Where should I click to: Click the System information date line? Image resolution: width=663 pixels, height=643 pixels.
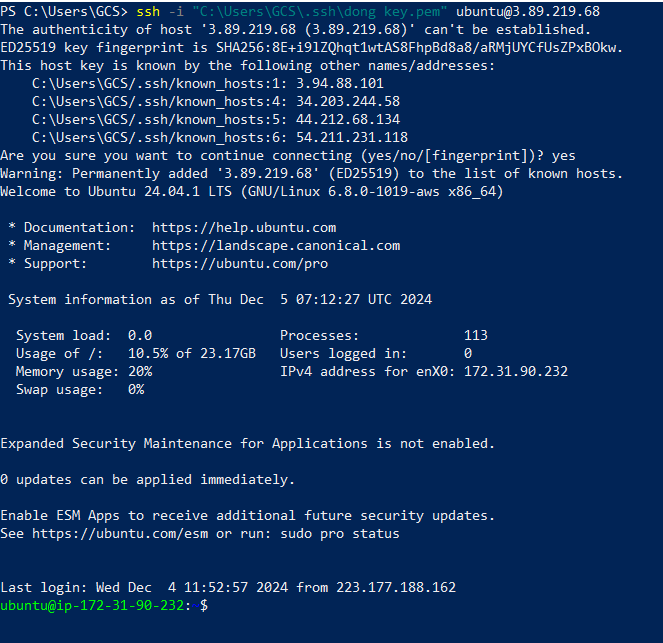click(220, 300)
